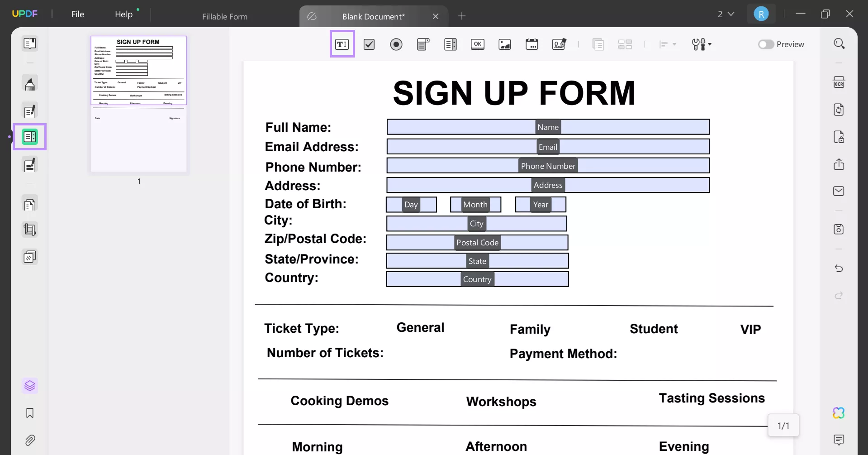This screenshot has width=868, height=455.
Task: Click the Address text field
Action: 548,185
